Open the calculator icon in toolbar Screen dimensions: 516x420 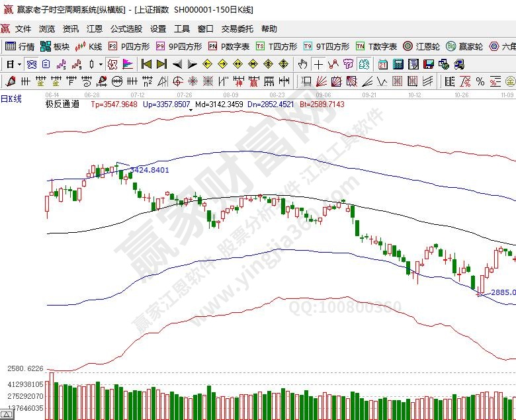pos(398,64)
